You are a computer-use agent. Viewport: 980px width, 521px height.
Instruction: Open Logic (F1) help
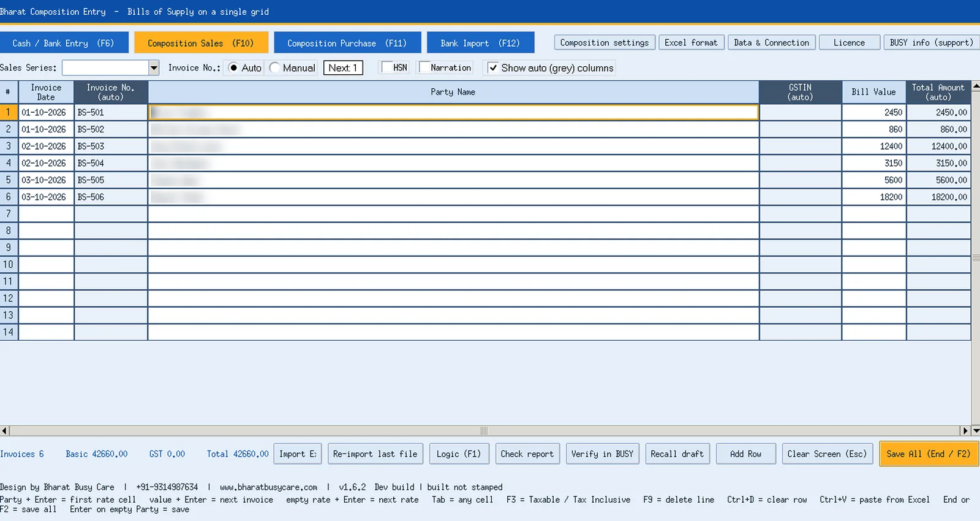point(459,454)
